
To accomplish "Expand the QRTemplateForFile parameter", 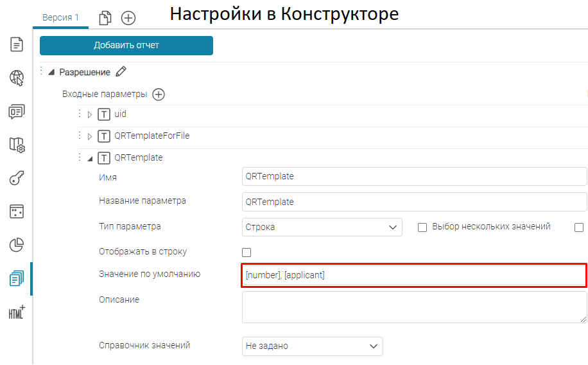I will [x=90, y=136].
